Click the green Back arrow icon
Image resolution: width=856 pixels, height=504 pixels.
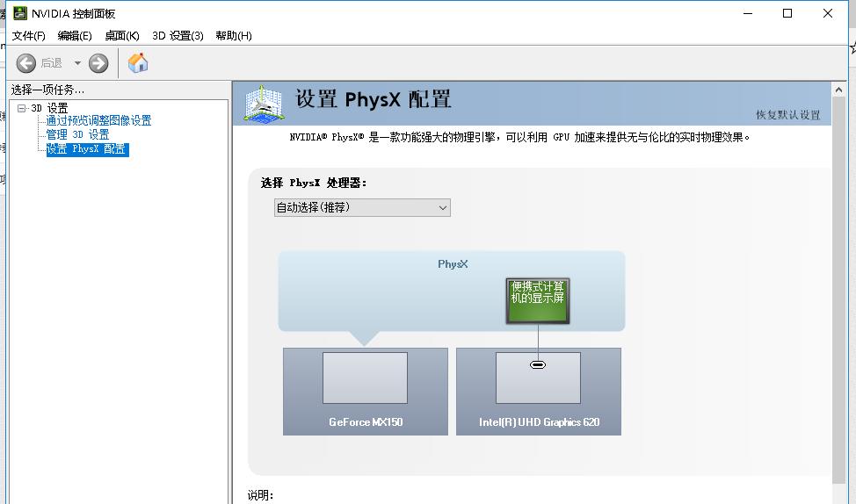[x=26, y=63]
